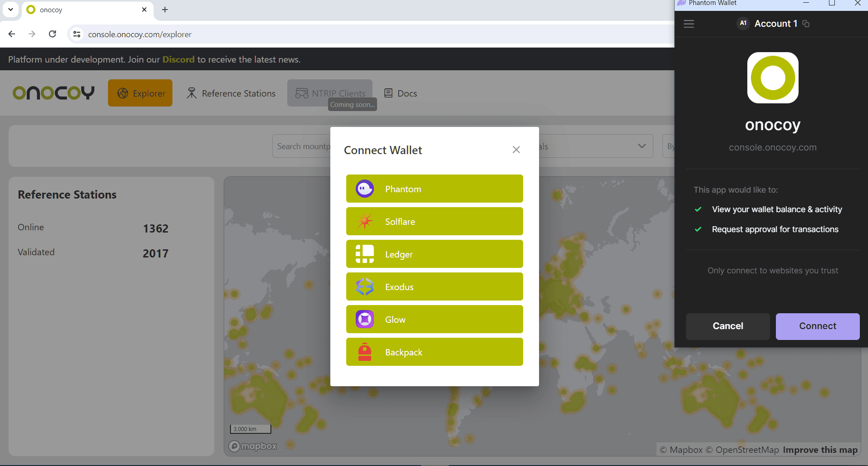Click Account 1 name in Phantom Wallet
The image size is (868, 466).
click(775, 24)
